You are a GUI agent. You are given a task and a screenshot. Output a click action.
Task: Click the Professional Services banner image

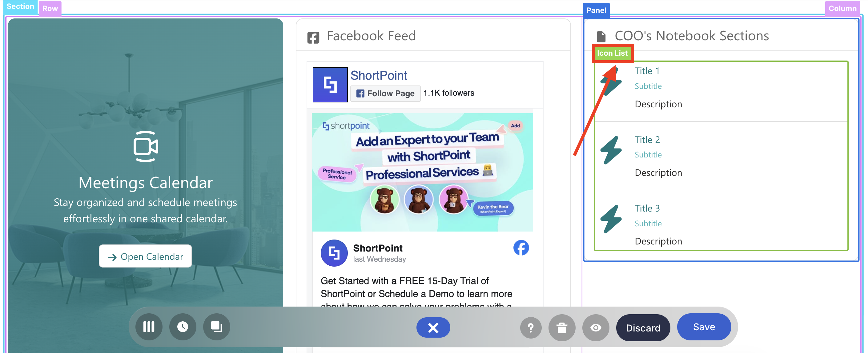pos(422,172)
